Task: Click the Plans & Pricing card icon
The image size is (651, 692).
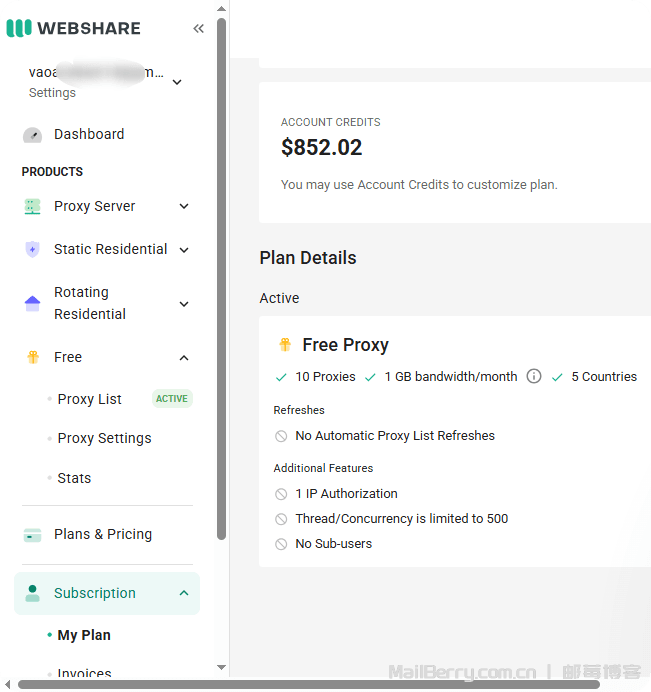Action: [x=32, y=535]
